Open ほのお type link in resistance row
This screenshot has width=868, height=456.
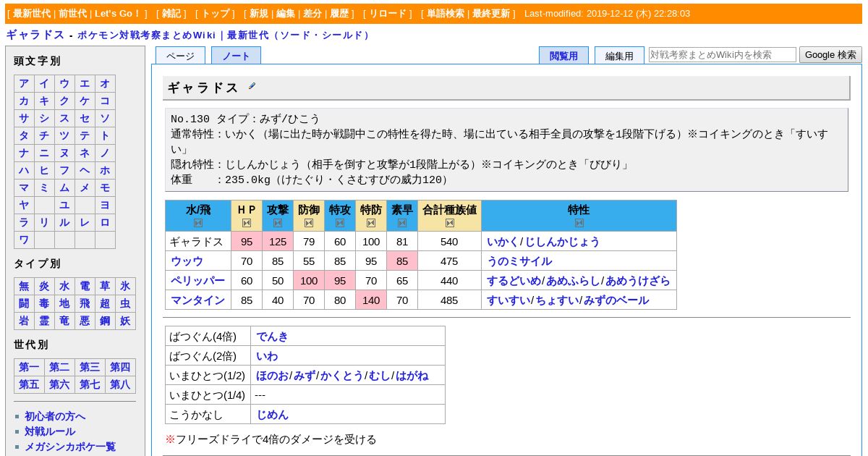[272, 376]
